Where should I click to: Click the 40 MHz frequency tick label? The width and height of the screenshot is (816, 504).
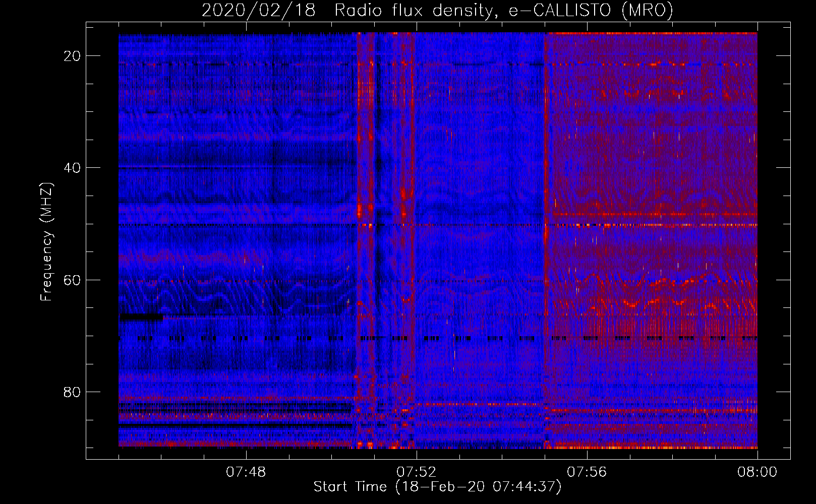pos(72,168)
